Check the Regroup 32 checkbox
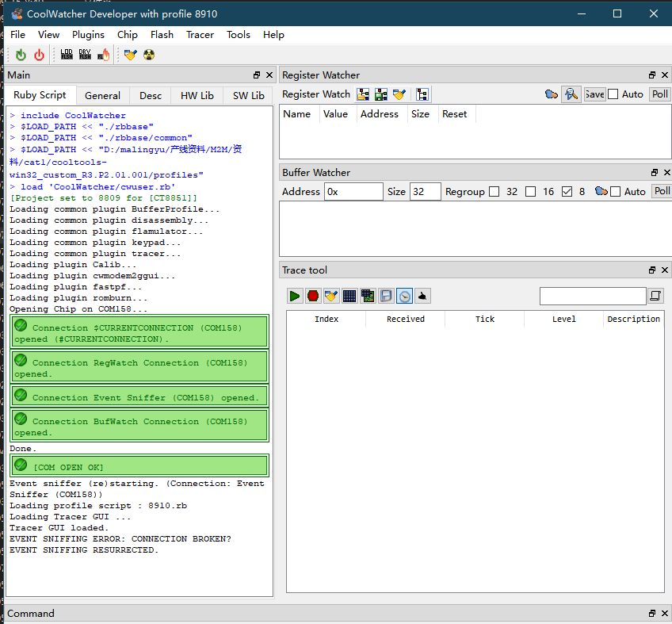Screen dimensions: 672x624 pyautogui.click(x=494, y=192)
